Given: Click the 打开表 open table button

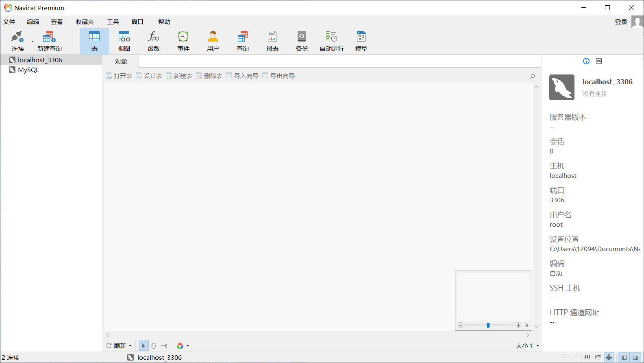Looking at the screenshot, I should (x=119, y=76).
